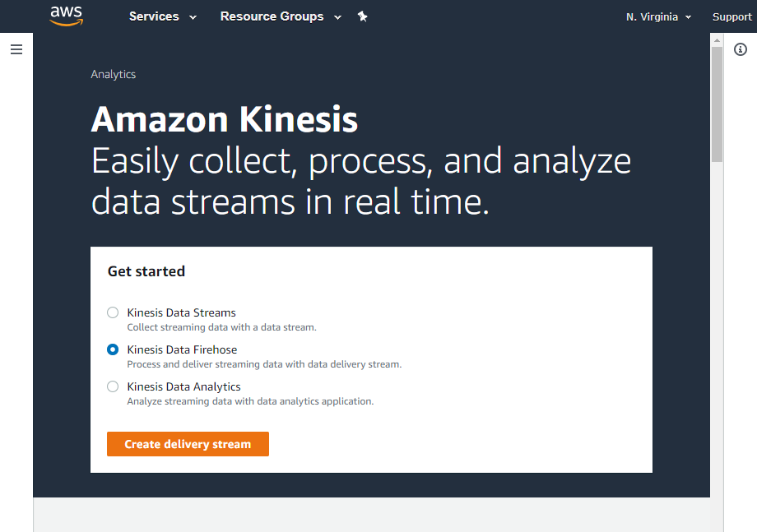757x532 pixels.
Task: Click the pin shortcuts icon in navbar
Action: pyautogui.click(x=363, y=16)
